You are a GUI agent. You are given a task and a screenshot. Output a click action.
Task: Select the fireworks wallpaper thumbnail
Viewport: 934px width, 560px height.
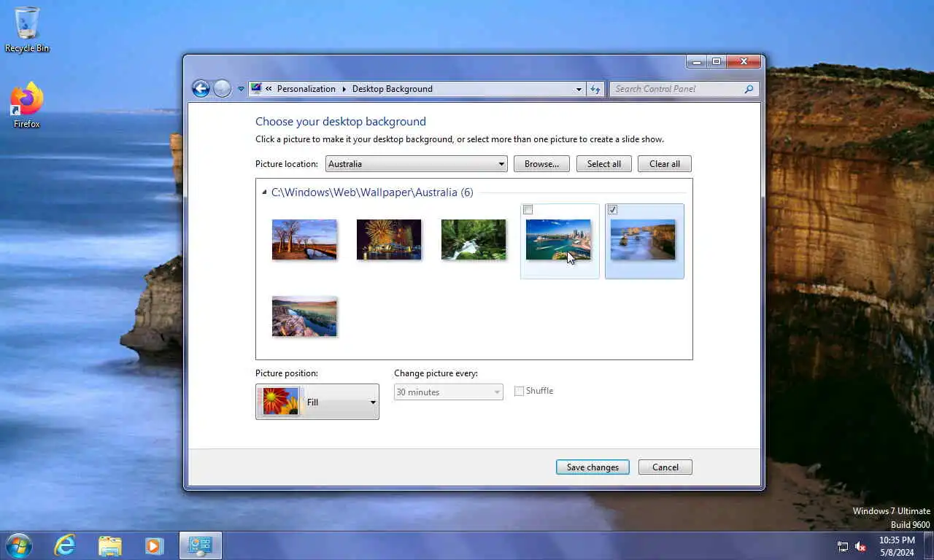(x=389, y=239)
